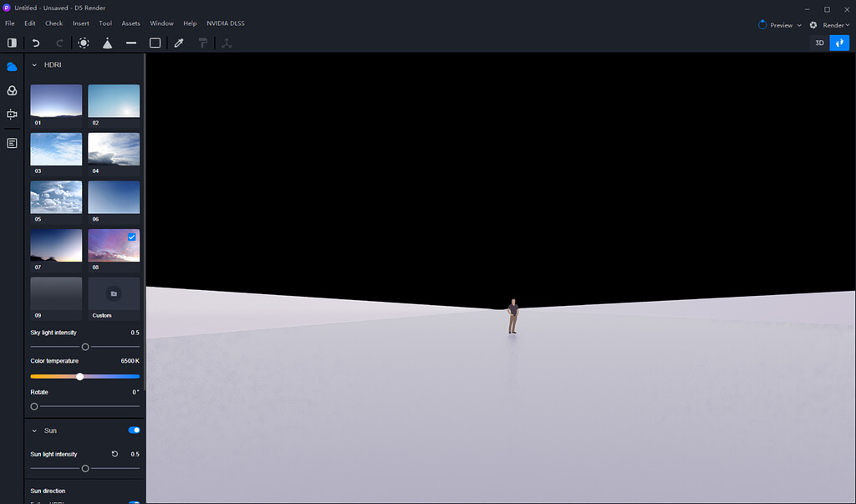Screen dimensions: 856x504
Task: Select the spotlight cone tool
Action: (108, 43)
